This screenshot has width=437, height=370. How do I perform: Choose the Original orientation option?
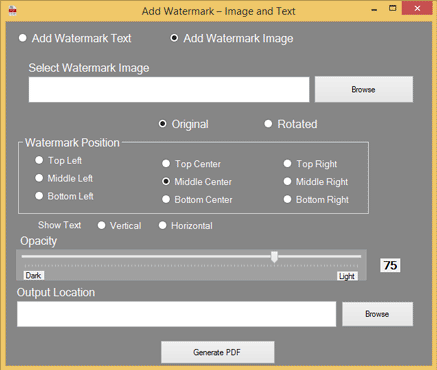[183, 124]
